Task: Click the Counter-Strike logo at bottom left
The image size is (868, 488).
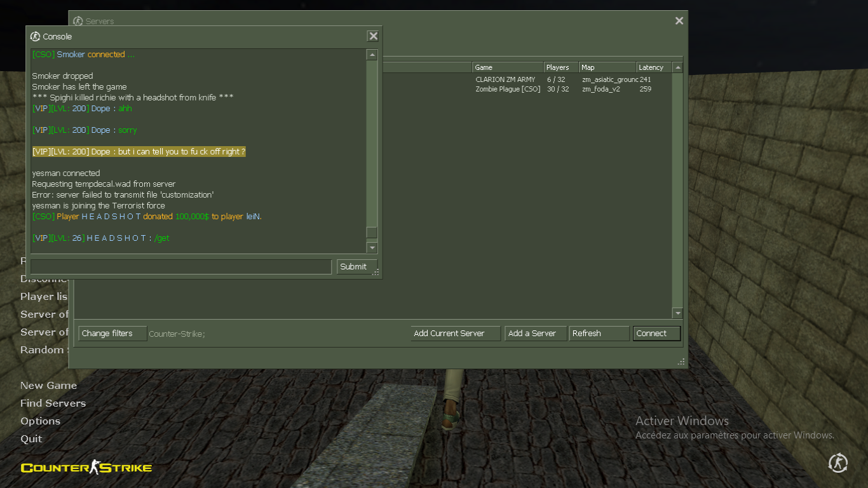Action: coord(86,468)
